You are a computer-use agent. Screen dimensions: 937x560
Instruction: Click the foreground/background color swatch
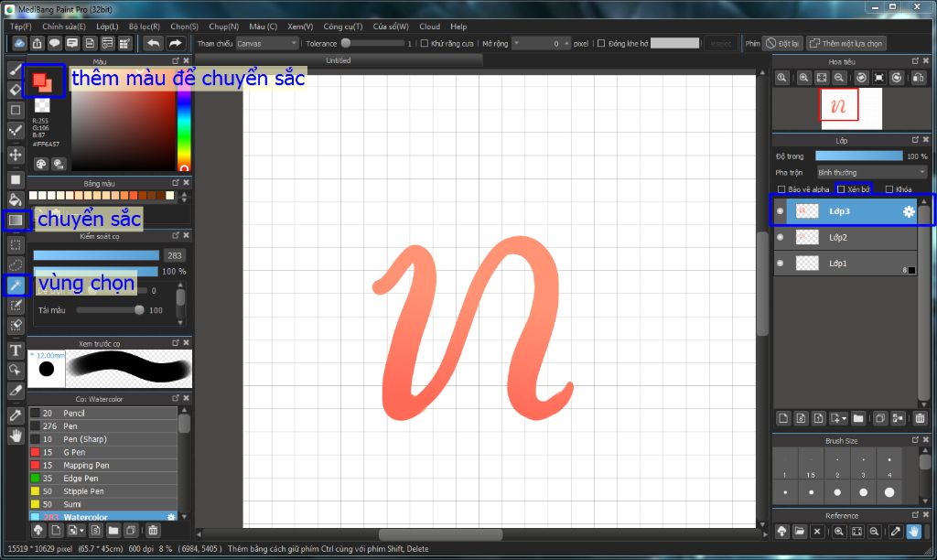pos(42,81)
